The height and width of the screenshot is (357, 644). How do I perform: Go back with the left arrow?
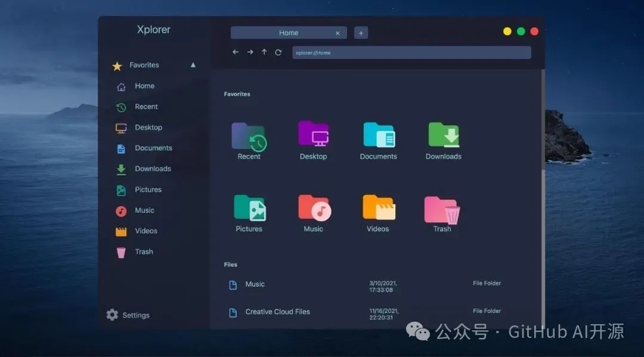[236, 52]
